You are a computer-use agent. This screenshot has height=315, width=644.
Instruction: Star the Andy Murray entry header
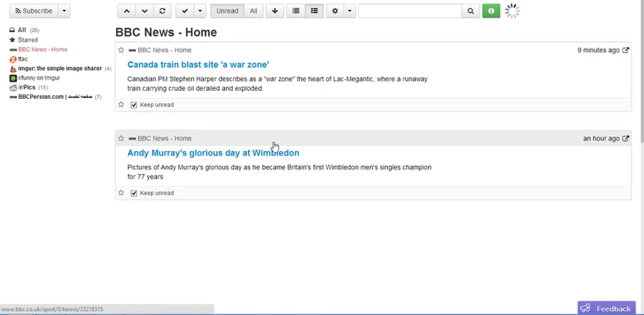(121, 138)
